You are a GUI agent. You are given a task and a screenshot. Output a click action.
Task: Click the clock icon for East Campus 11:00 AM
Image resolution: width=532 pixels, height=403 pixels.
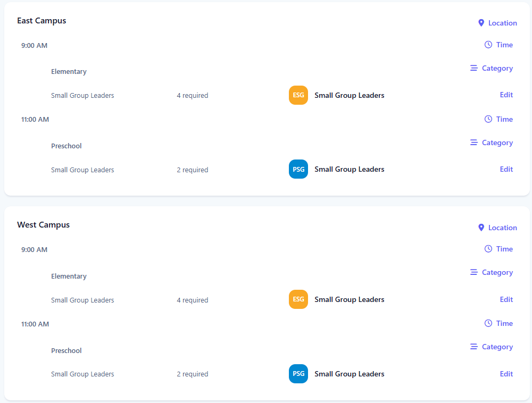click(488, 119)
